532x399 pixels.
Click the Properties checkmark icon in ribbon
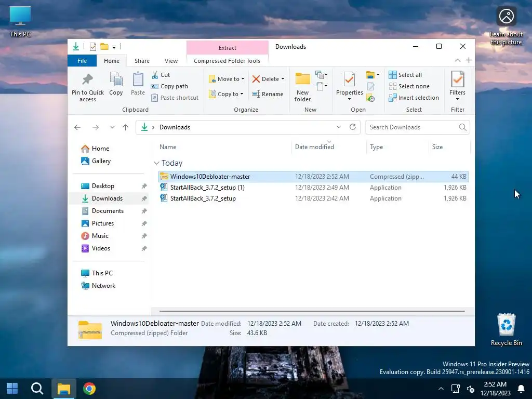[x=349, y=79]
